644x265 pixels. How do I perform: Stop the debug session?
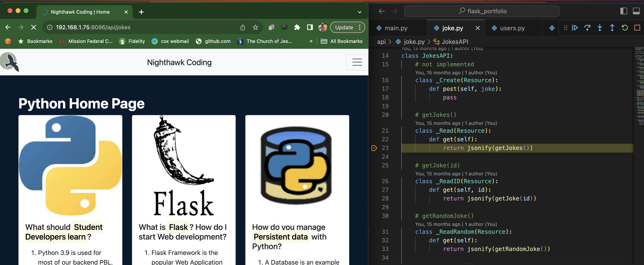(637, 27)
